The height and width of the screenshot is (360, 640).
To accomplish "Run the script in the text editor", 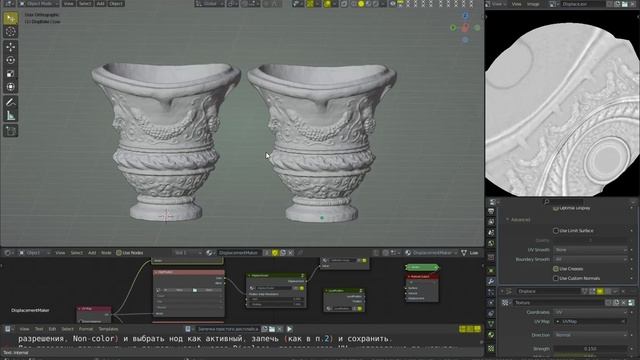I will point(289,329).
